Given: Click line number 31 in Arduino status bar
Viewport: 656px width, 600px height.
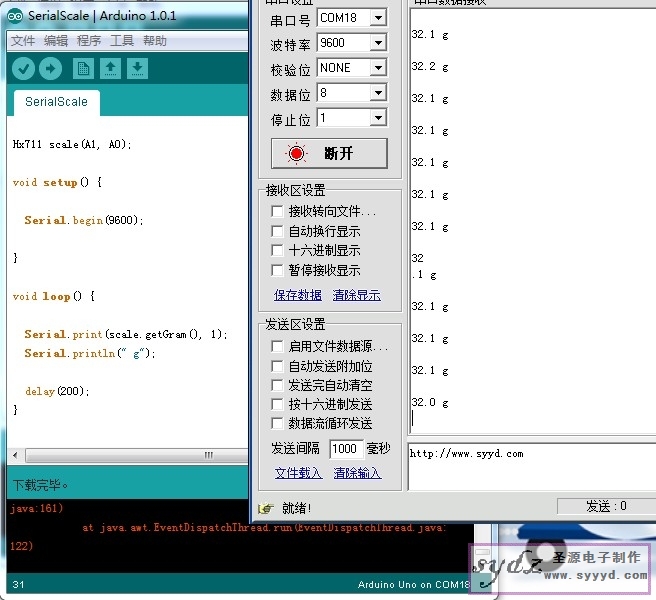Looking at the screenshot, I should (18, 585).
